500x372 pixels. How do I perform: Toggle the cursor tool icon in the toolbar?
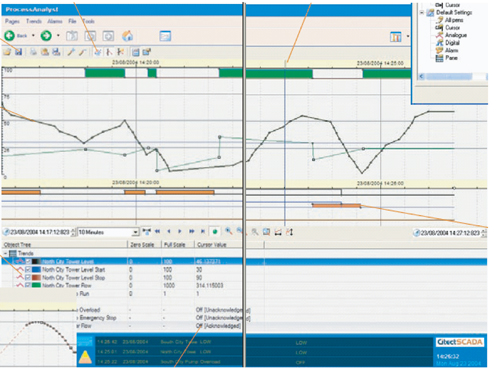109,52
